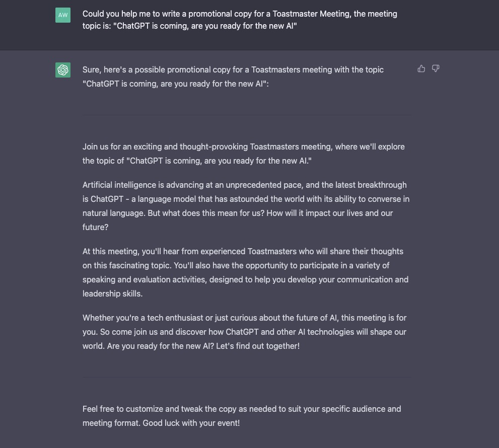Image resolution: width=499 pixels, height=448 pixels.
Task: Click the AW user avatar
Action: point(63,15)
